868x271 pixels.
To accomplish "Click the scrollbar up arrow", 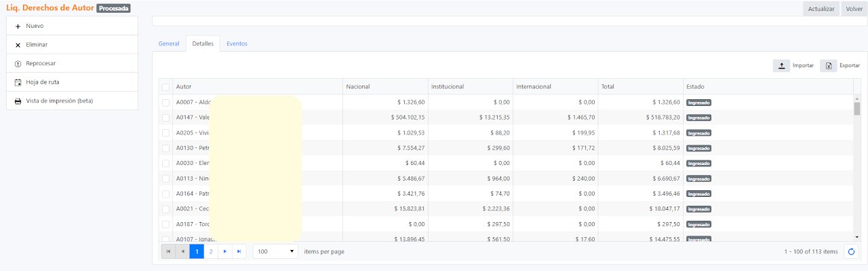I will tap(856, 98).
